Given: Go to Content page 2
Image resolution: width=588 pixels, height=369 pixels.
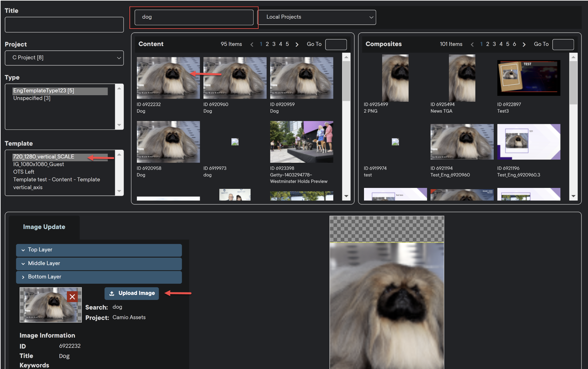Looking at the screenshot, I should tap(267, 44).
